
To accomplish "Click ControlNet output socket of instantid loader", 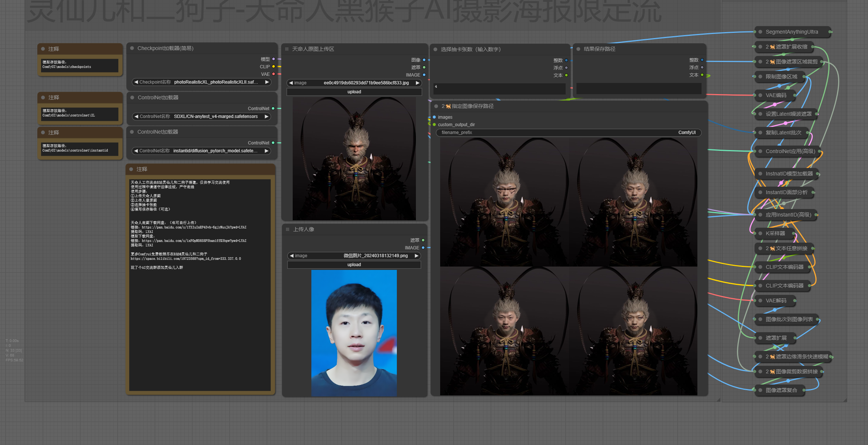I will click(x=273, y=143).
